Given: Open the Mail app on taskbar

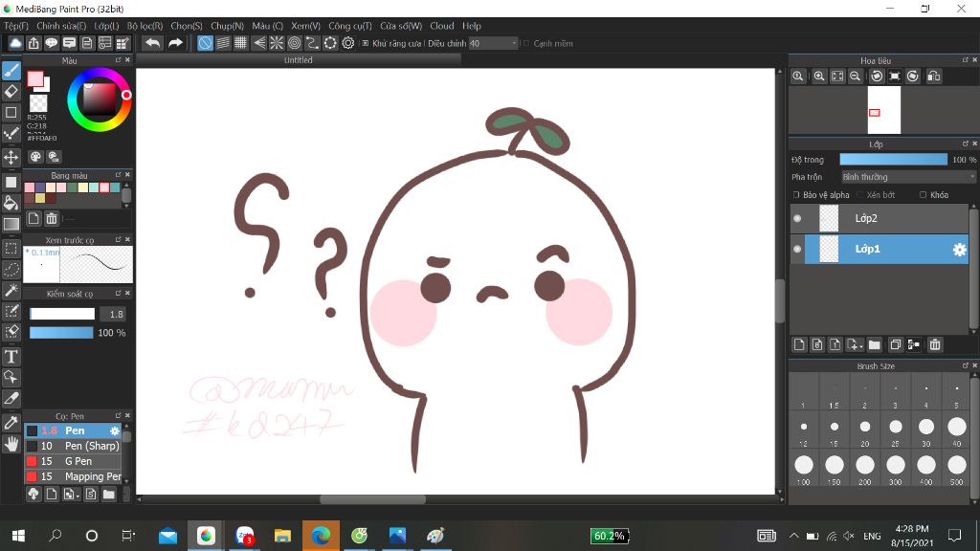Looking at the screenshot, I should [167, 536].
